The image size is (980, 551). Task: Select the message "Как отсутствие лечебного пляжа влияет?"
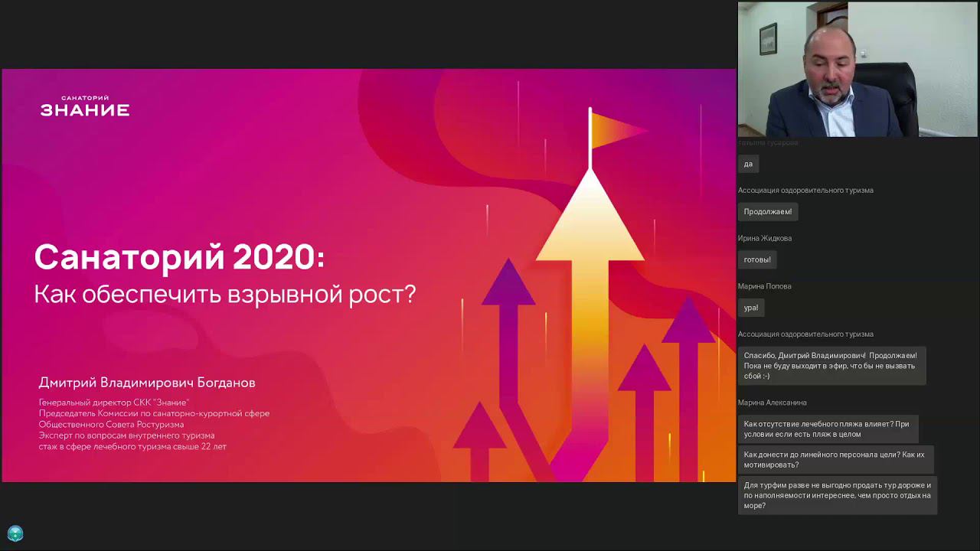click(828, 429)
